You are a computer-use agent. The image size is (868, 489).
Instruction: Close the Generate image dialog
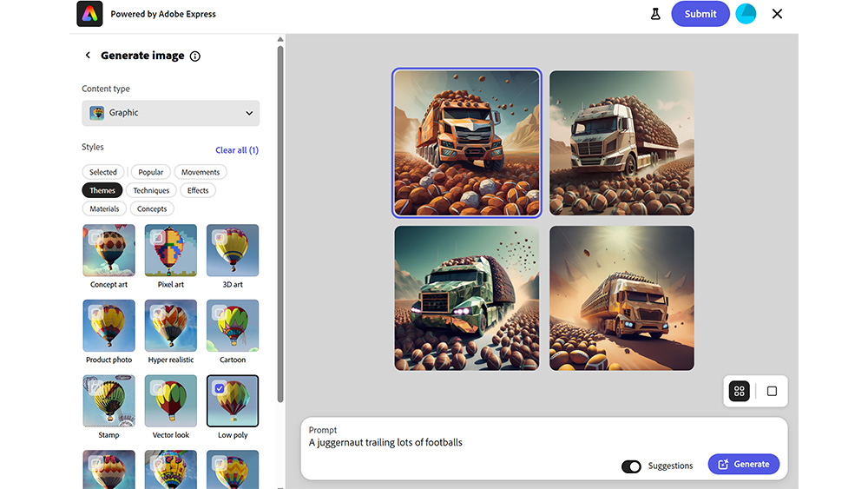click(x=777, y=14)
